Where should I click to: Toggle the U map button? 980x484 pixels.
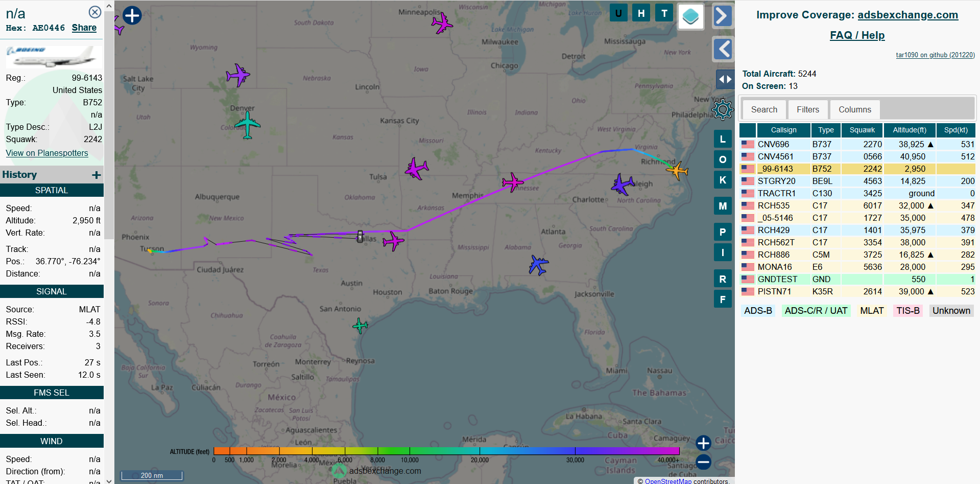(x=618, y=13)
